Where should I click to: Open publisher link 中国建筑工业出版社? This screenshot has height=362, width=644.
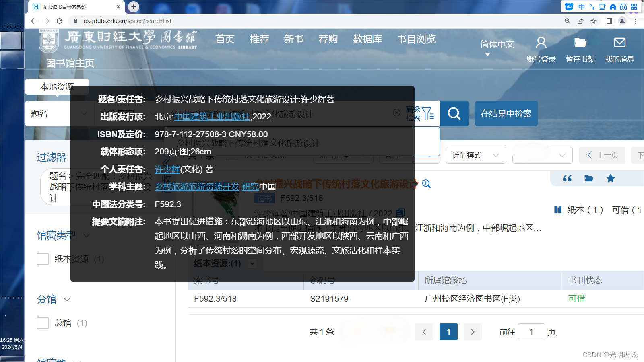click(x=212, y=117)
